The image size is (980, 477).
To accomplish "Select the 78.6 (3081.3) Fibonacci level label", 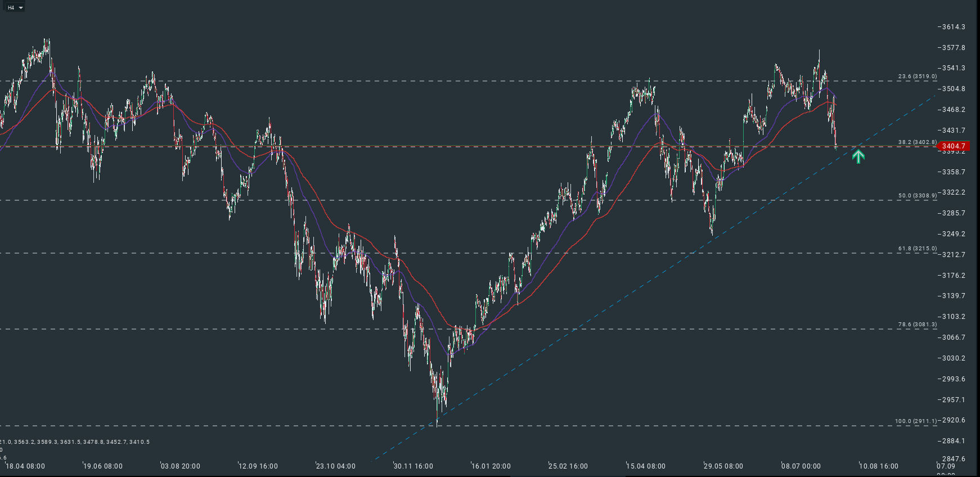I will tap(918, 325).
